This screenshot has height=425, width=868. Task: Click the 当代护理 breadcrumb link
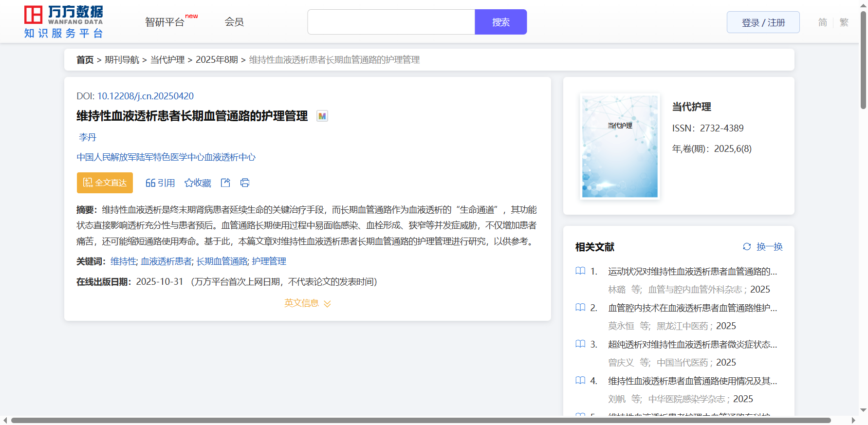click(x=167, y=60)
